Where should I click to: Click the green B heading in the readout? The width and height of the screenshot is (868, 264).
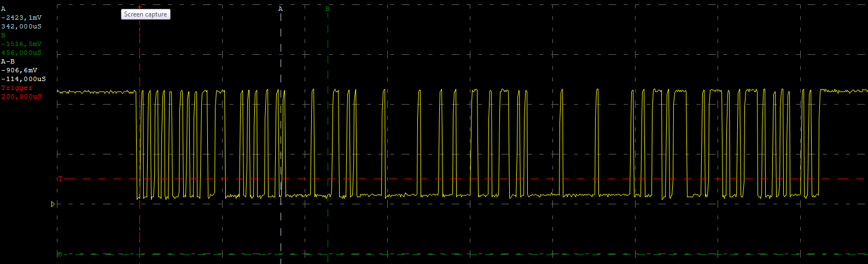(3, 35)
